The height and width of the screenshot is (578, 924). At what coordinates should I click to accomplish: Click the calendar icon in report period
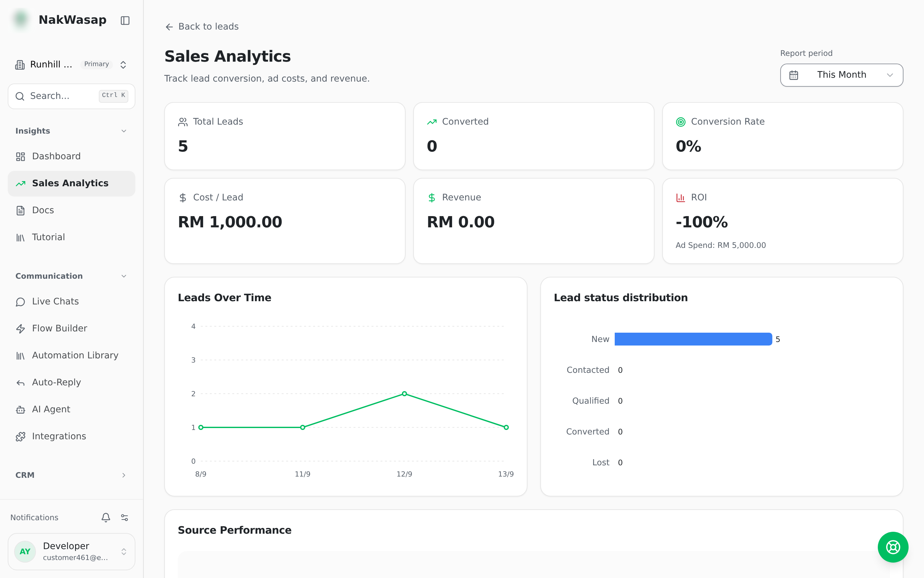(794, 75)
